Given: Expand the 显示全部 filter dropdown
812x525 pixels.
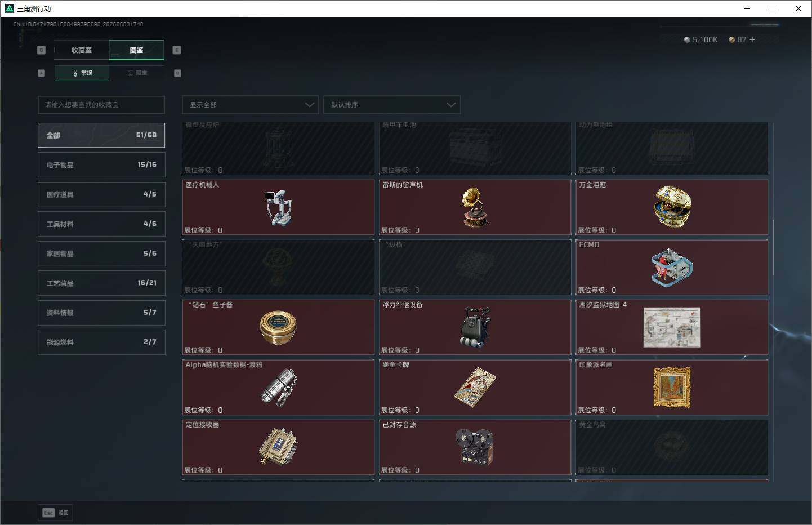Looking at the screenshot, I should click(251, 105).
